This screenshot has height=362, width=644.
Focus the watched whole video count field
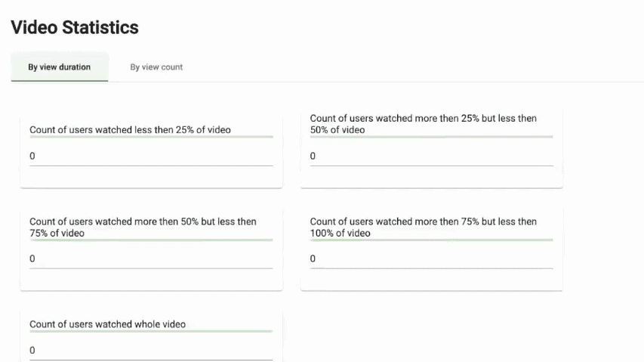pyautogui.click(x=151, y=351)
